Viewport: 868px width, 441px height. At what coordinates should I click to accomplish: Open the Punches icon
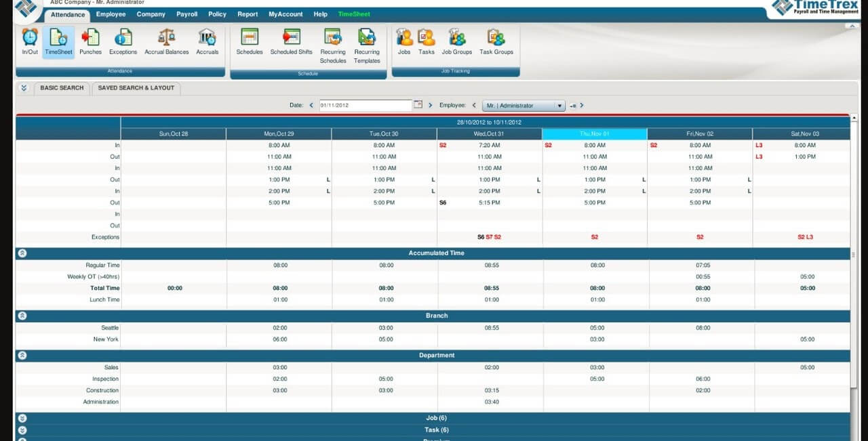[x=90, y=41]
